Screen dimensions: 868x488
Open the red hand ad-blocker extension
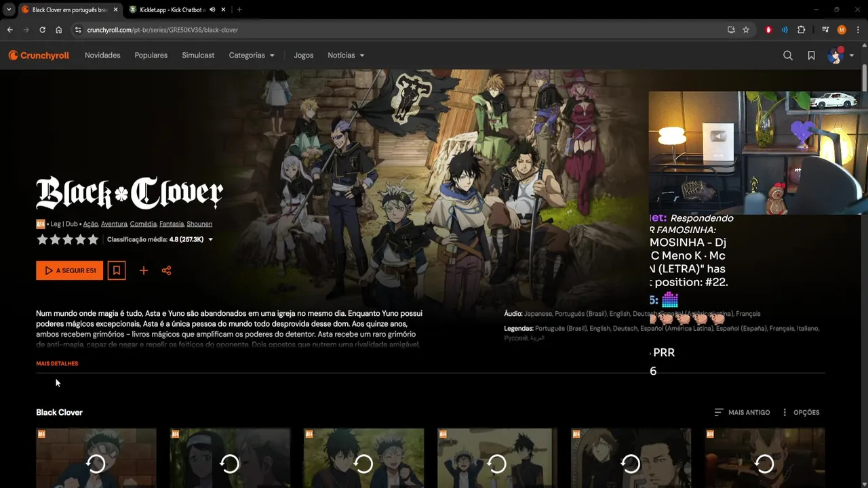point(768,30)
